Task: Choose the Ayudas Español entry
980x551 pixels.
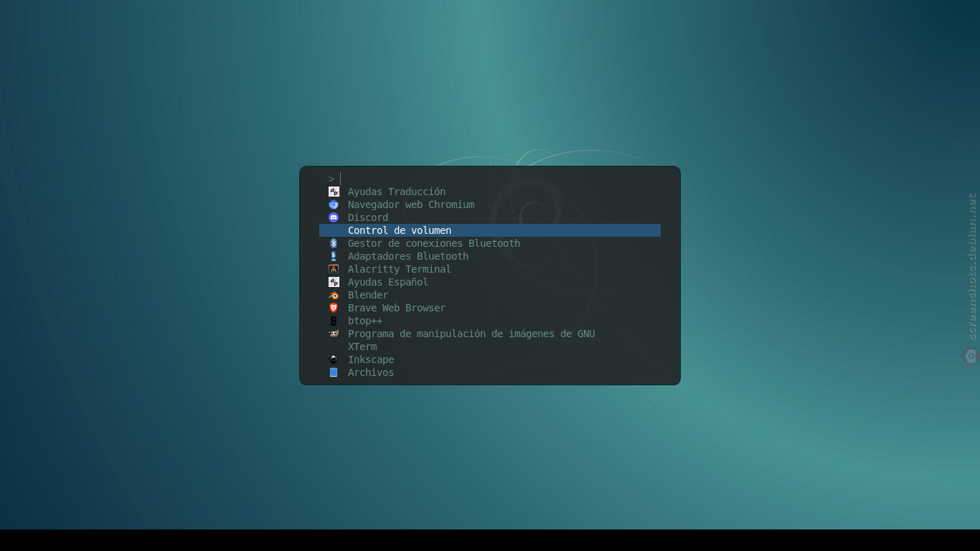Action: (490, 282)
